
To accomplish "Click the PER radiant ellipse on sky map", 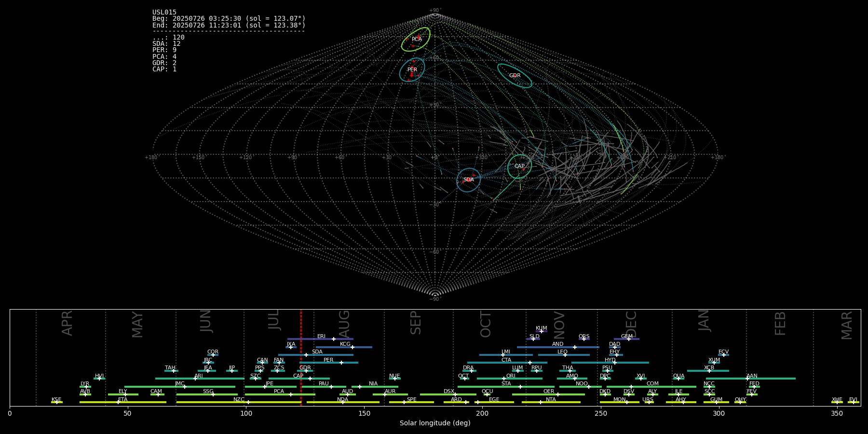I will pos(412,70).
